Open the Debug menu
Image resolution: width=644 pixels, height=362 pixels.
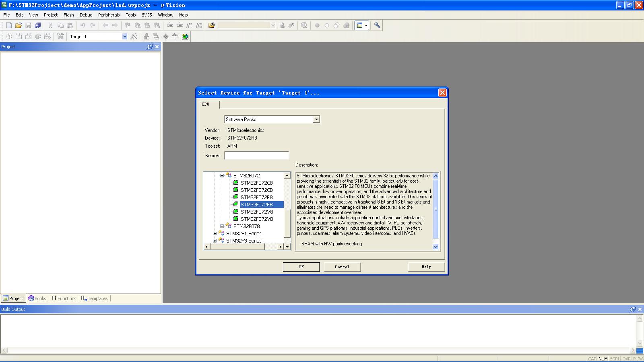click(x=86, y=15)
